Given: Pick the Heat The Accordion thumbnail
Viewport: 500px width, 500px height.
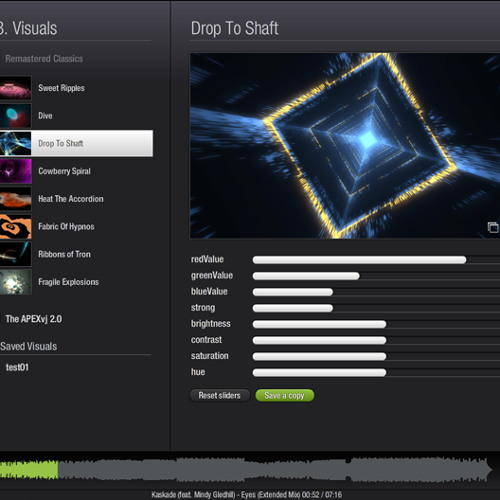Looking at the screenshot, I should [15, 199].
